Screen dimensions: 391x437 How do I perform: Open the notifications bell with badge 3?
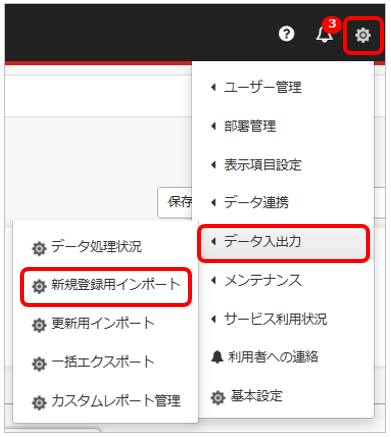pos(324,34)
